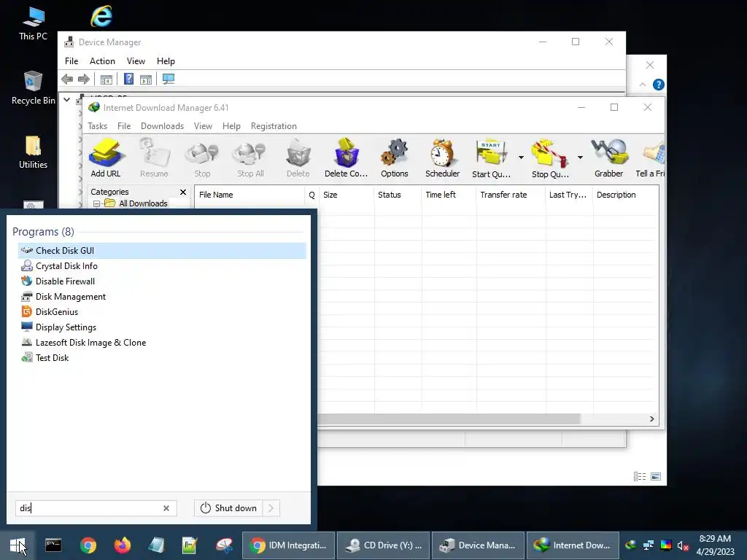Image resolution: width=747 pixels, height=560 pixels.
Task: Launch Lazesoft Disk Image & Clone
Action: tap(162, 343)
